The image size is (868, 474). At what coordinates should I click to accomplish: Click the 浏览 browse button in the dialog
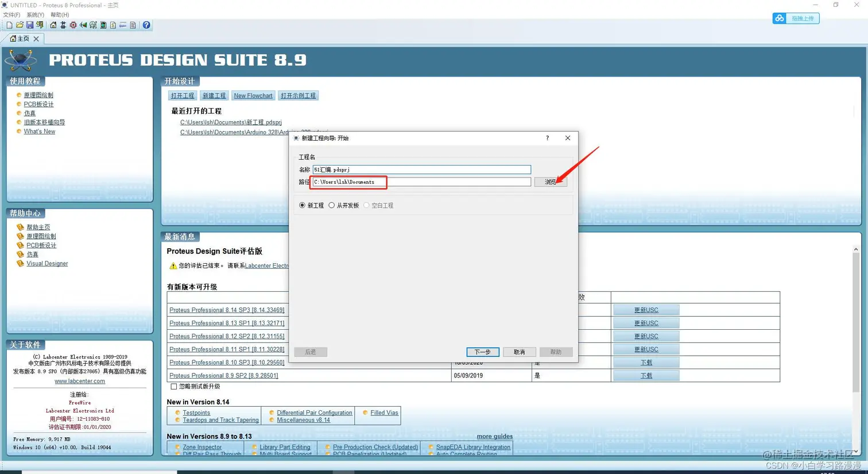pyautogui.click(x=551, y=182)
